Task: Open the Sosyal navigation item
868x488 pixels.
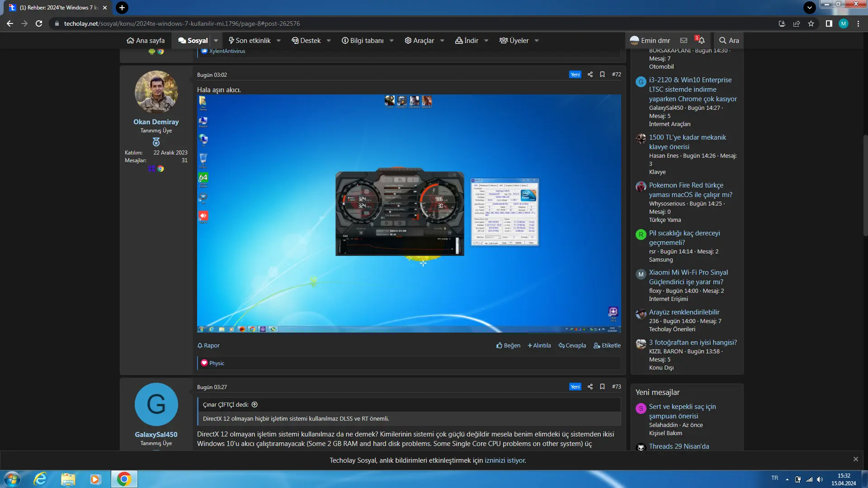Action: click(193, 41)
